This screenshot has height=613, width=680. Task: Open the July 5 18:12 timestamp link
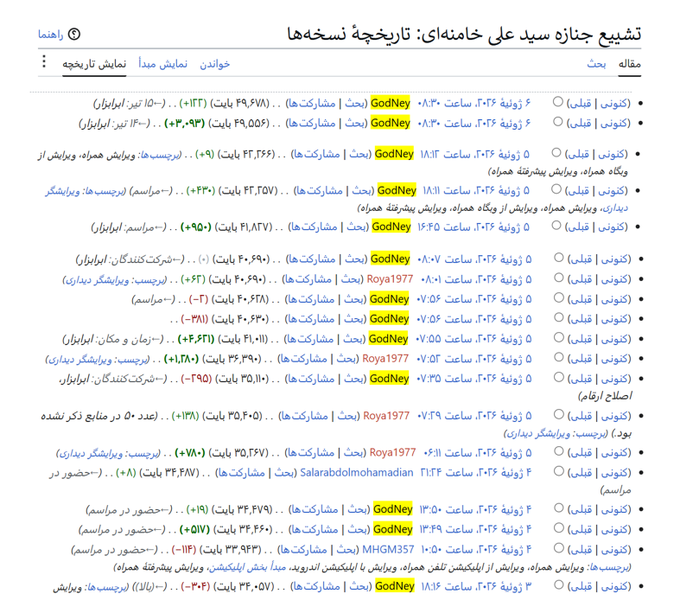pyautogui.click(x=474, y=154)
